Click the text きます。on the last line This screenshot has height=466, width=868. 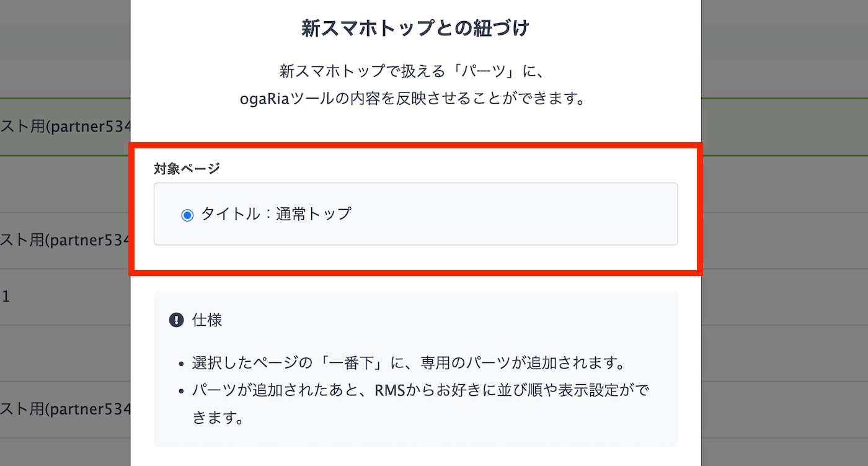tap(217, 418)
